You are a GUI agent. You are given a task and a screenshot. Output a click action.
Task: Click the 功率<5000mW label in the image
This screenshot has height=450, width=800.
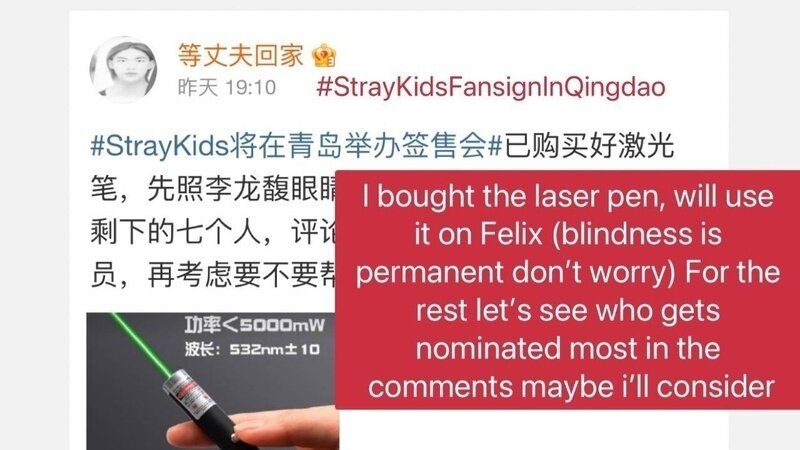(x=254, y=326)
